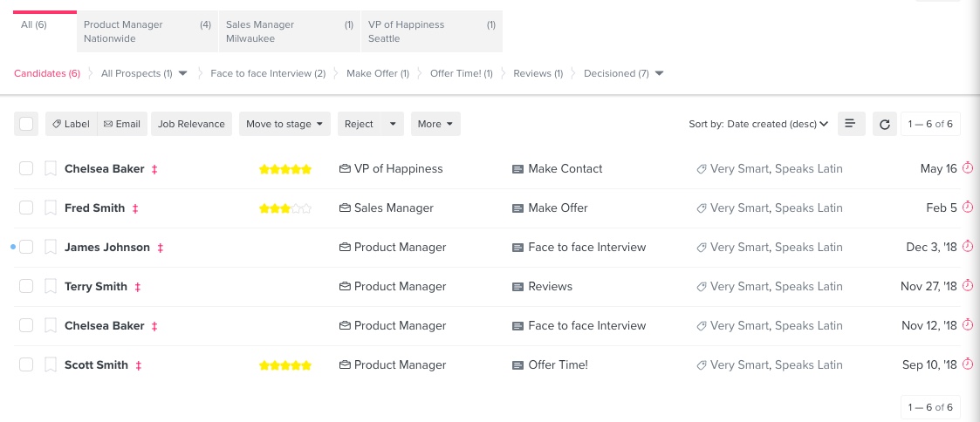Toggle the compact list view icon
This screenshot has height=422, width=980.
point(850,125)
